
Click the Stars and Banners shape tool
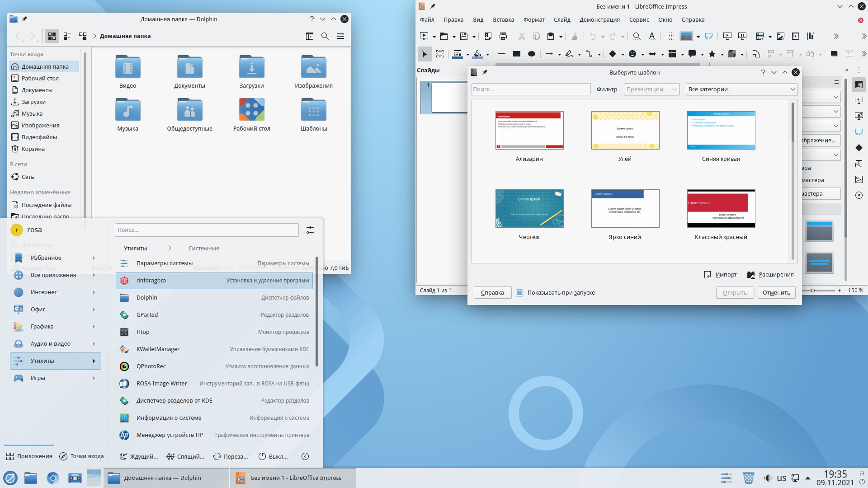coord(712,54)
